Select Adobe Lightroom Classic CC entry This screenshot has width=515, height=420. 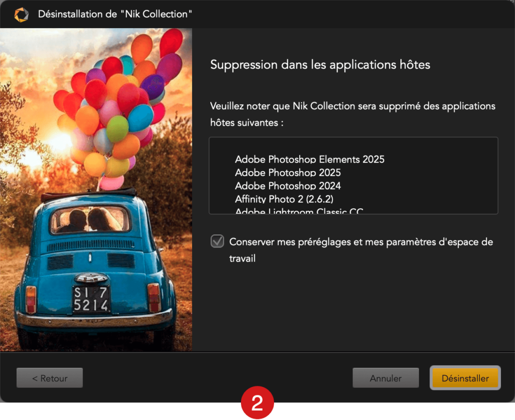click(299, 211)
